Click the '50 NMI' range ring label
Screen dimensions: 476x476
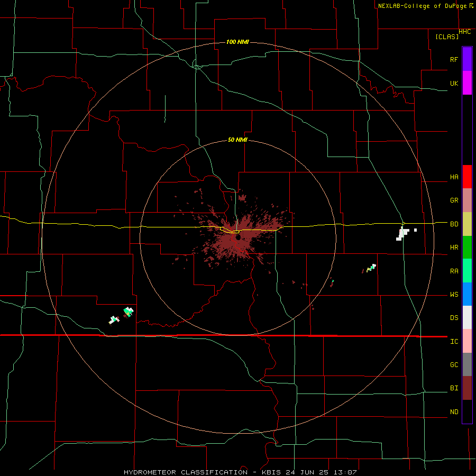237,140
